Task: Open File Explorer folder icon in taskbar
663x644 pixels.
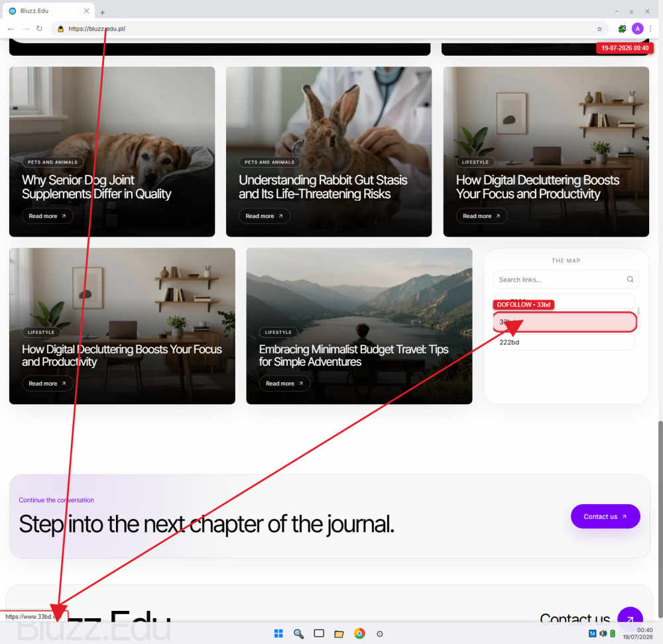Action: [339, 633]
